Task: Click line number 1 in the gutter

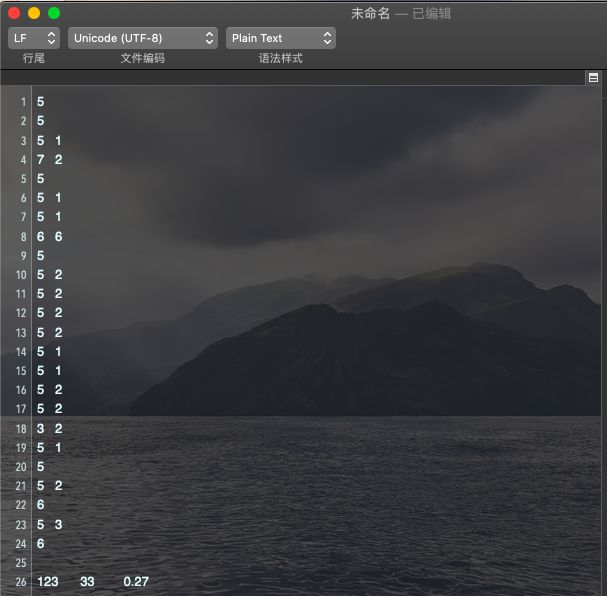Action: (24, 102)
